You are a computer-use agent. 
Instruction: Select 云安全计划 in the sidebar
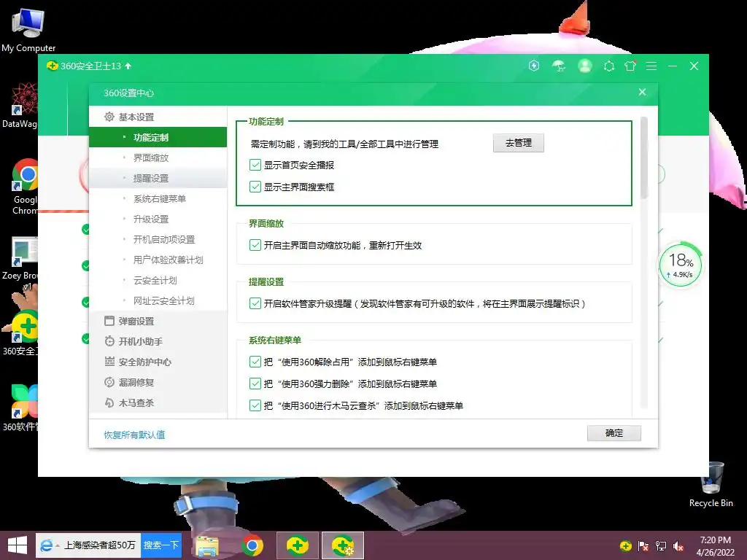pyautogui.click(x=158, y=281)
